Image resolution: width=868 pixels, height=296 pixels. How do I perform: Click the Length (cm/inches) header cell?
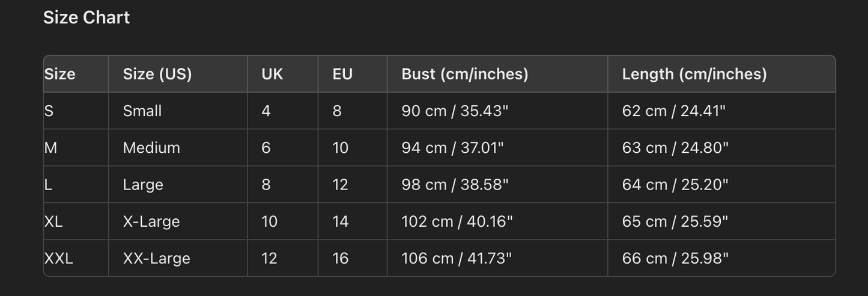[694, 74]
